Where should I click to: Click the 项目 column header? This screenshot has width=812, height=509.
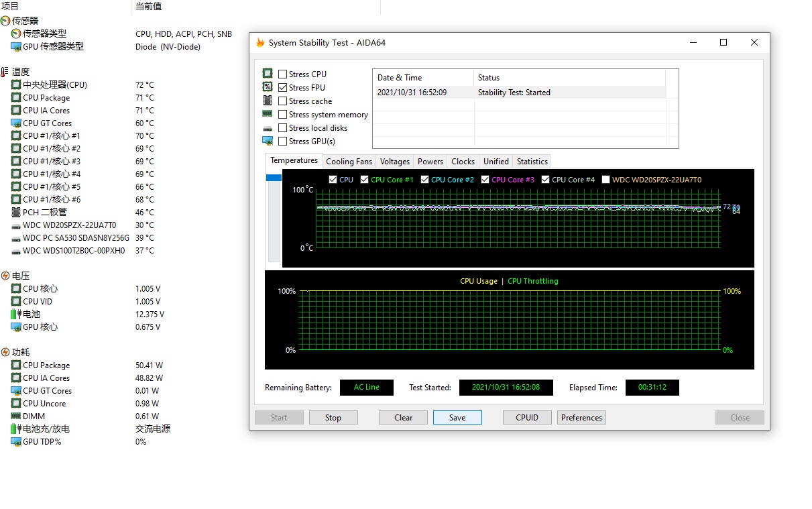[65, 7]
